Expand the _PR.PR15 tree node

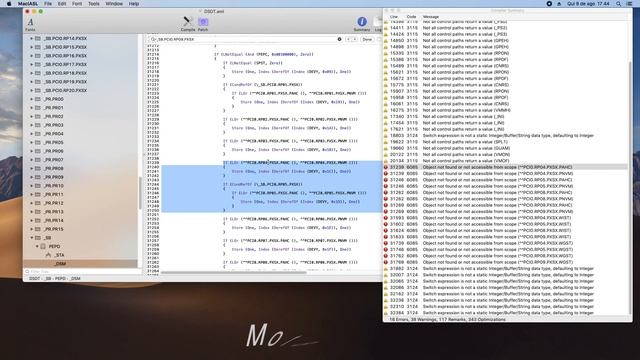pyautogui.click(x=31, y=229)
